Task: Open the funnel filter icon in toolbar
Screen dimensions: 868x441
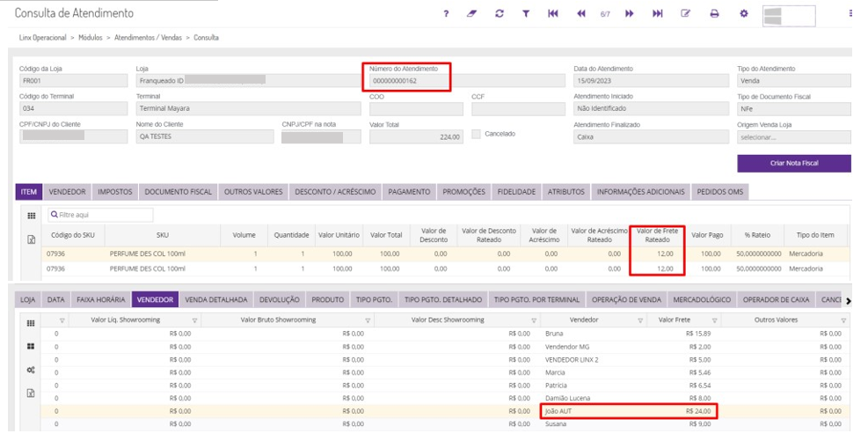Action: [x=526, y=14]
